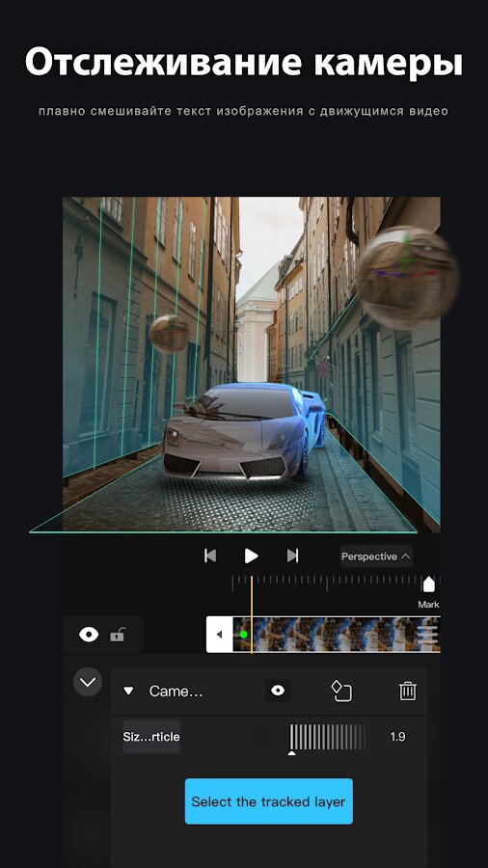
Task: Skip to the next frame marker
Action: pos(292,556)
